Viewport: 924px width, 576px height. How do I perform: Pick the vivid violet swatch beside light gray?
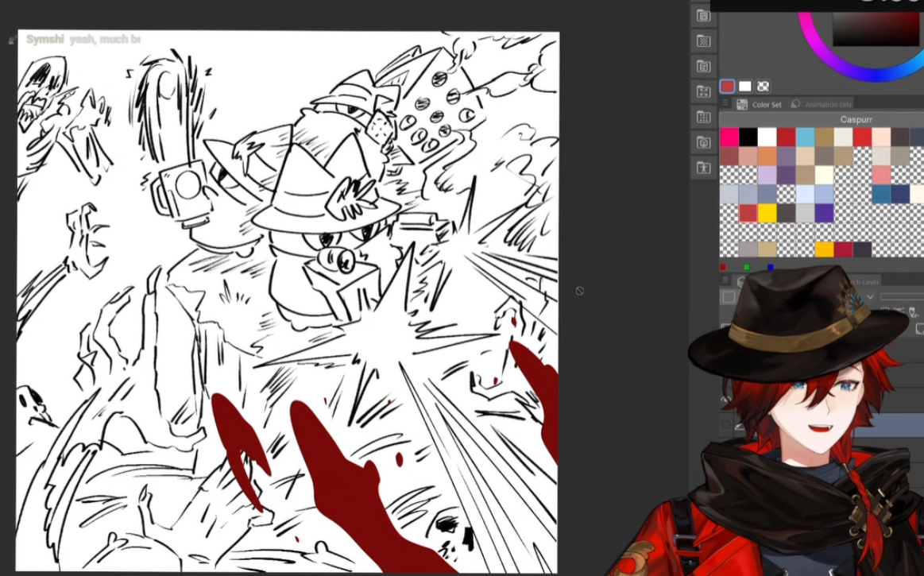pyautogui.click(x=824, y=213)
